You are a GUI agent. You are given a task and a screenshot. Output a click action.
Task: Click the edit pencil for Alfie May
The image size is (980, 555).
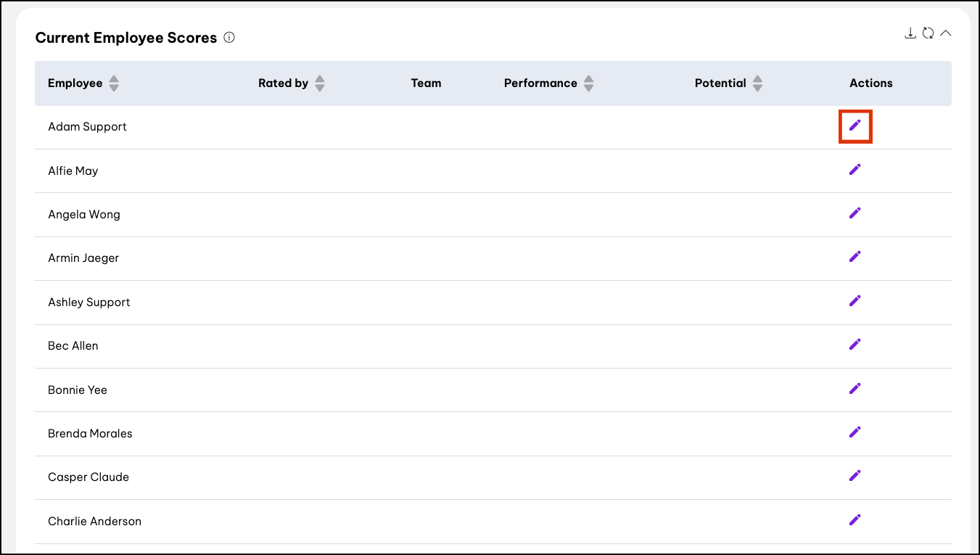click(x=855, y=170)
